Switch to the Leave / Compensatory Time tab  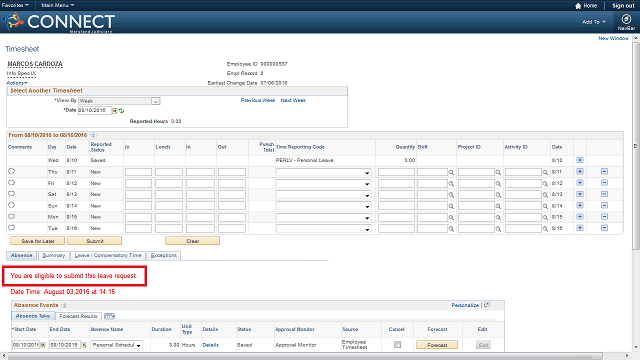click(x=108, y=256)
